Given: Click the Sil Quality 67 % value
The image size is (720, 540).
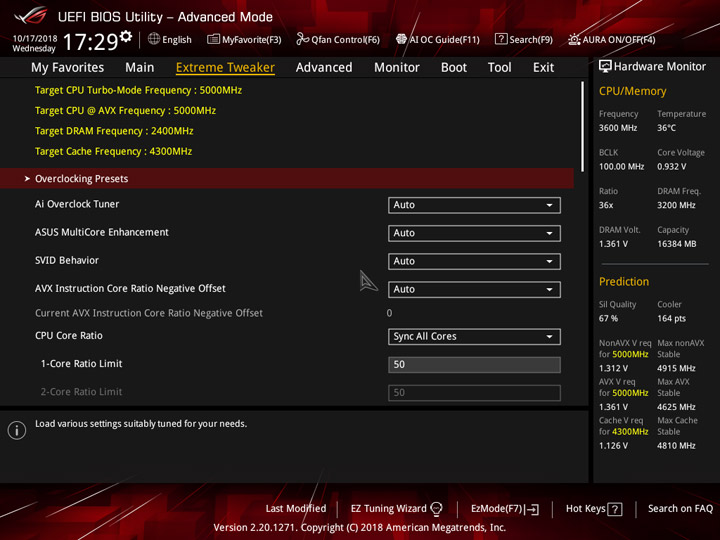Looking at the screenshot, I should pyautogui.click(x=608, y=318).
